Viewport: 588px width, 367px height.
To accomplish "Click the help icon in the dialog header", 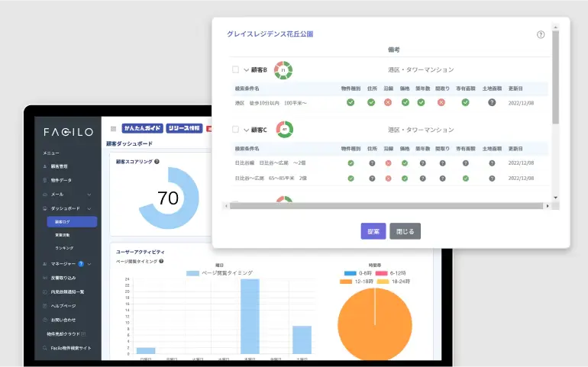I will (541, 34).
